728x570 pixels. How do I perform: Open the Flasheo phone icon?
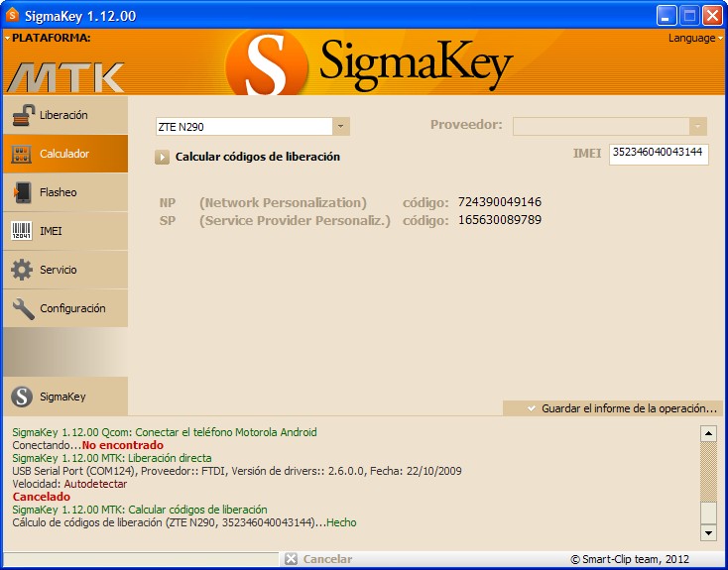point(22,192)
